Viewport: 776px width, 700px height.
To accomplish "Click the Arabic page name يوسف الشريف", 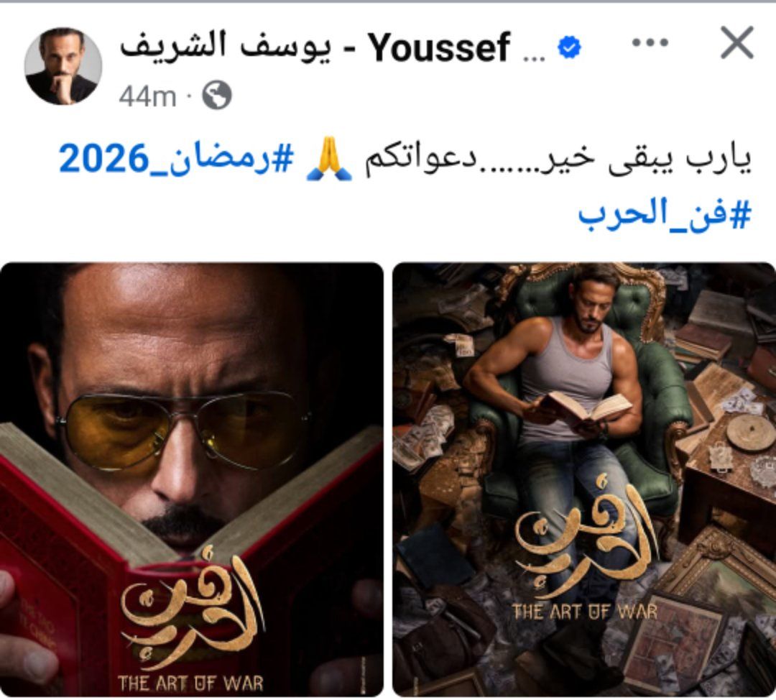I will (x=226, y=47).
